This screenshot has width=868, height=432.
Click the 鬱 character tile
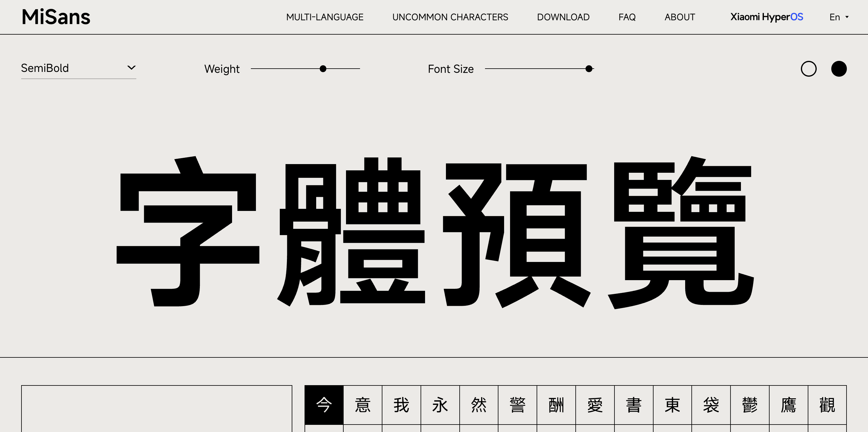click(x=750, y=405)
